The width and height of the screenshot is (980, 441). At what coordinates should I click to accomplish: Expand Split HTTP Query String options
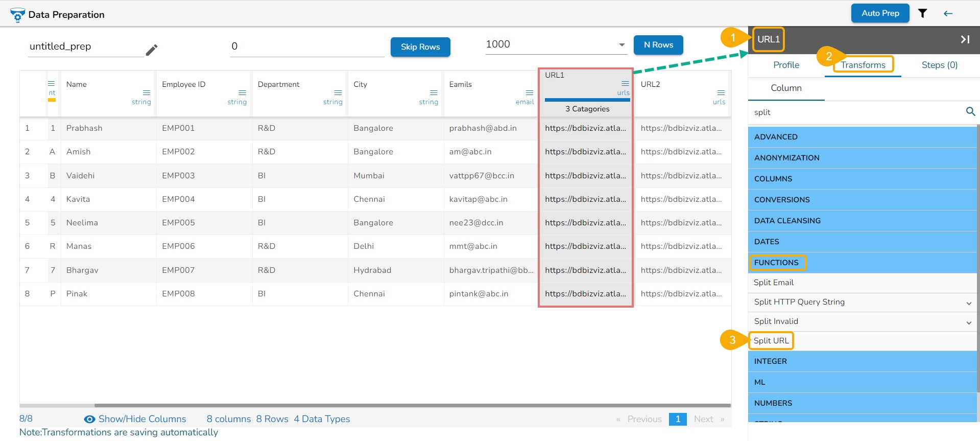point(968,303)
